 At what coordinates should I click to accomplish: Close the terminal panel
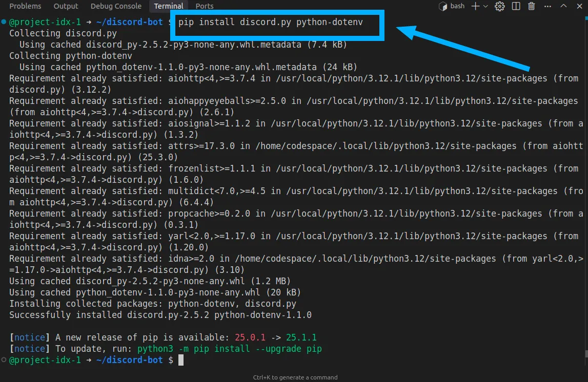coord(579,6)
